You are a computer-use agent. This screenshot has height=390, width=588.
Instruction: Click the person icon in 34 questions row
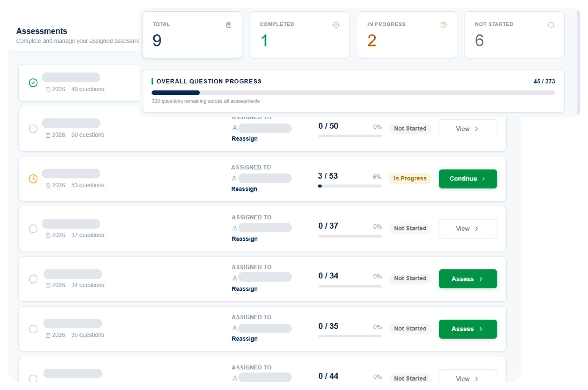point(235,278)
